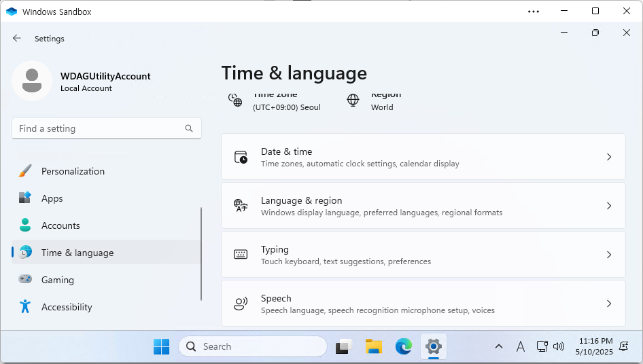The width and height of the screenshot is (643, 364).
Task: Restore down the inner Settings window
Action: tap(595, 33)
